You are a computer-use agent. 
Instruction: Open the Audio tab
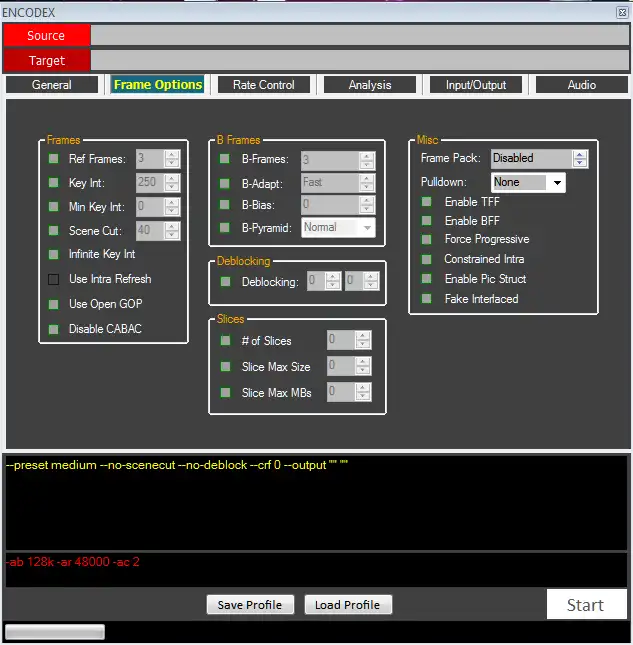pyautogui.click(x=582, y=85)
